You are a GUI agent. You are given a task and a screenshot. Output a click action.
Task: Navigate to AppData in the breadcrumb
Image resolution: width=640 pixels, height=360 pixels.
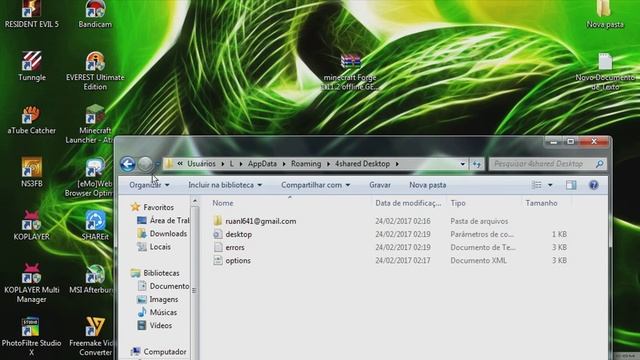(262, 164)
